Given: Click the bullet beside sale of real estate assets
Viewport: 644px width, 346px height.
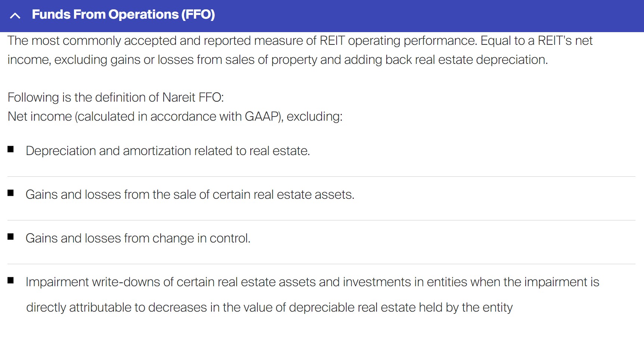Looking at the screenshot, I should [x=10, y=193].
